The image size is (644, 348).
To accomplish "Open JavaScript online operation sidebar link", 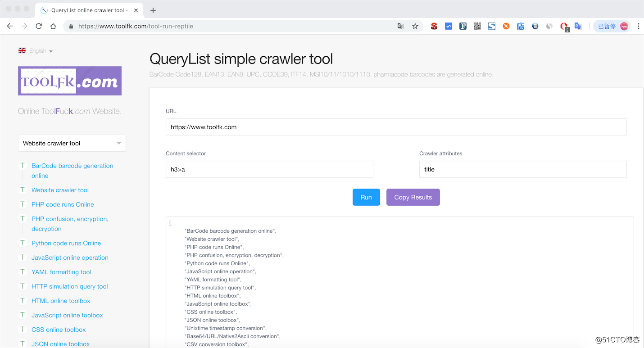I will (x=70, y=258).
